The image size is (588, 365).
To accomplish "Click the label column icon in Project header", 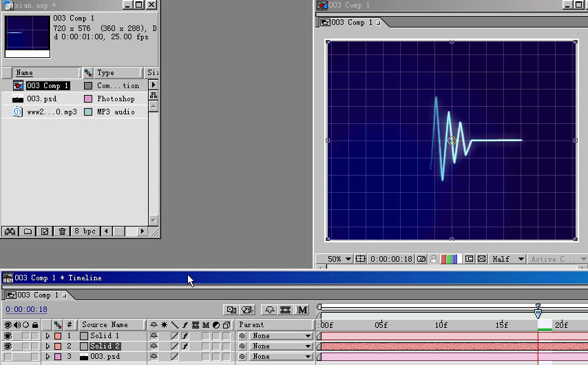I will (x=87, y=73).
